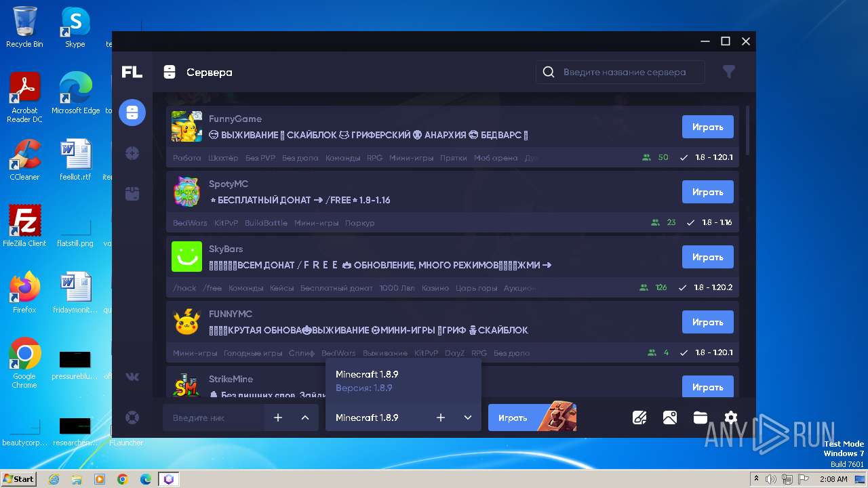The width and height of the screenshot is (868, 488).
Task: Focus the nickname input field
Action: (214, 418)
